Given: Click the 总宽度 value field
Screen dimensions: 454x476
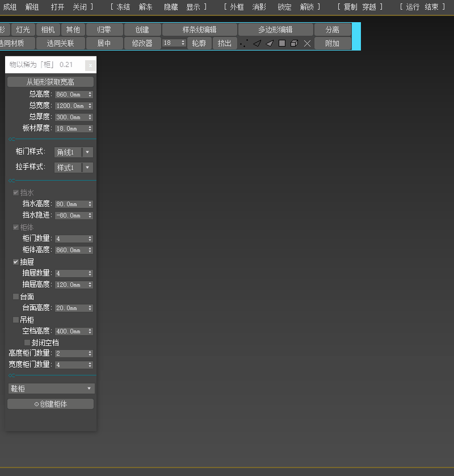Looking at the screenshot, I should tap(70, 106).
